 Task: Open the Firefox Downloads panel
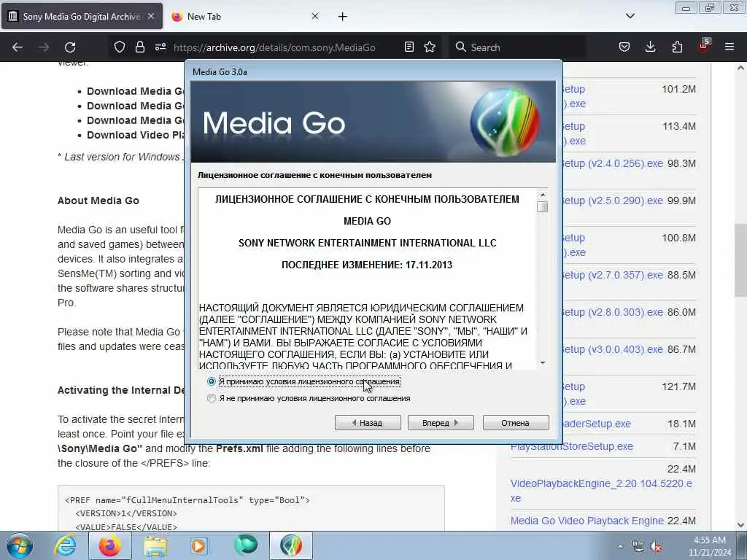(x=650, y=47)
